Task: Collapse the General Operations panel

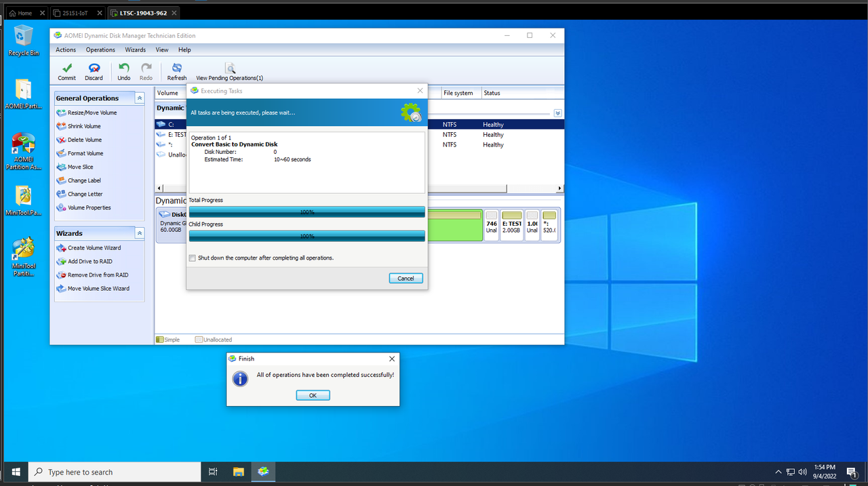Action: pos(140,98)
